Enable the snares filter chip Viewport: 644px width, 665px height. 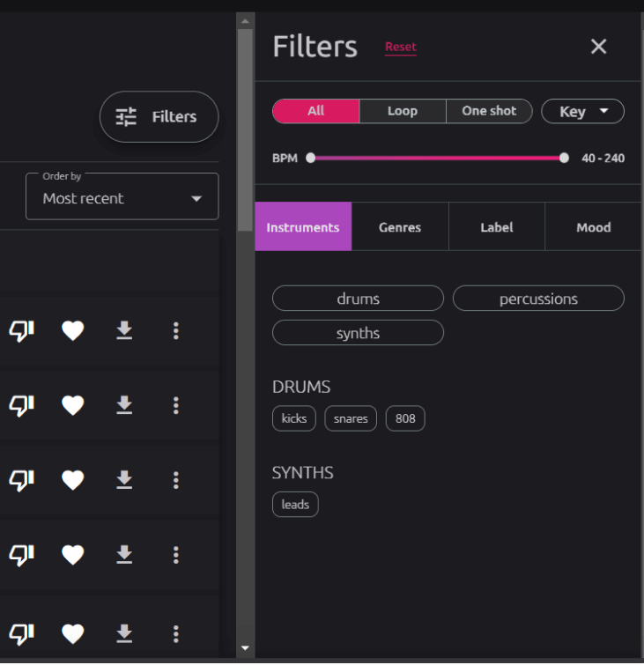pos(351,418)
